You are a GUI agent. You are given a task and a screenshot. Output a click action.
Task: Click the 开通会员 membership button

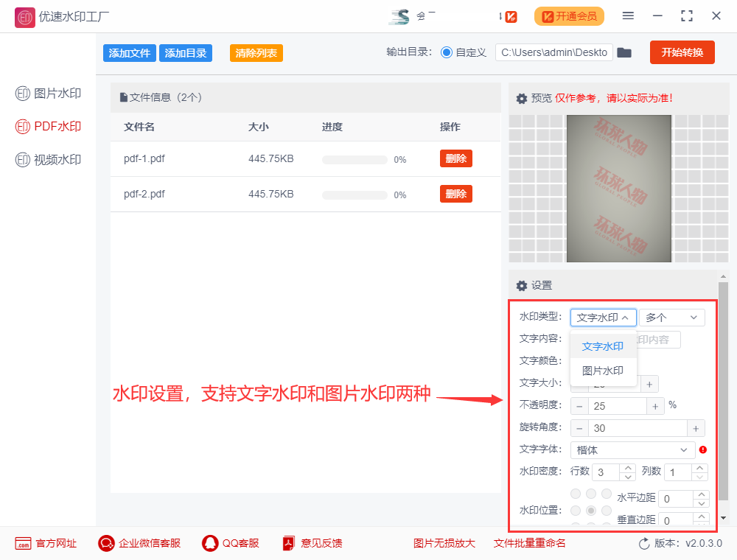pyautogui.click(x=569, y=16)
